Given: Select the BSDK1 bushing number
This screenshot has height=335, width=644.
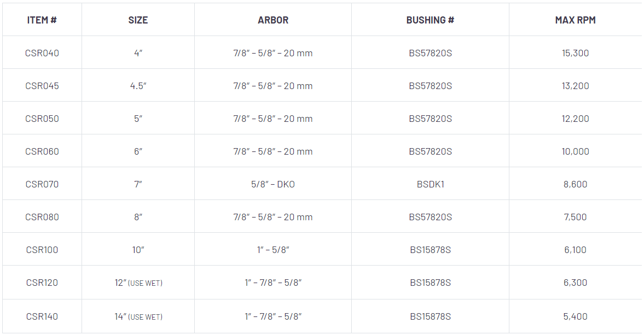Looking at the screenshot, I should point(430,184).
